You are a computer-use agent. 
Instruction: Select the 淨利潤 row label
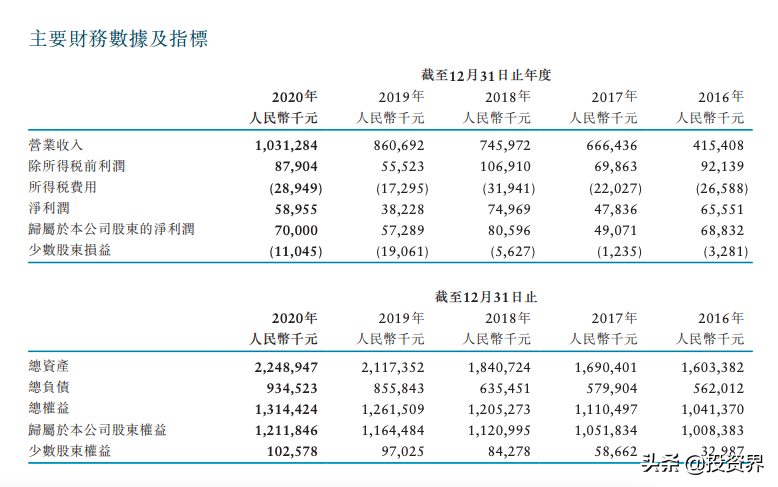(49, 208)
